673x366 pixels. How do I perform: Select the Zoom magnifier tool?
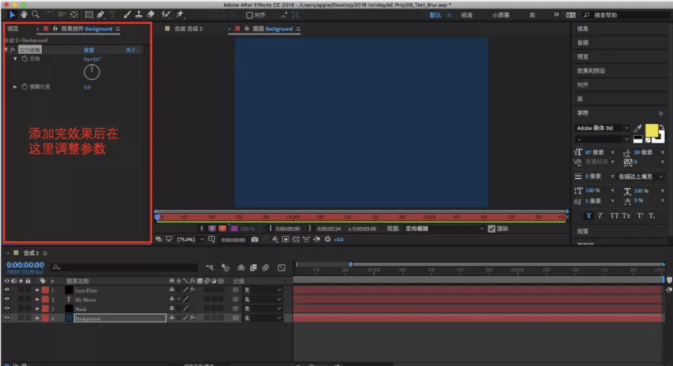pos(36,15)
